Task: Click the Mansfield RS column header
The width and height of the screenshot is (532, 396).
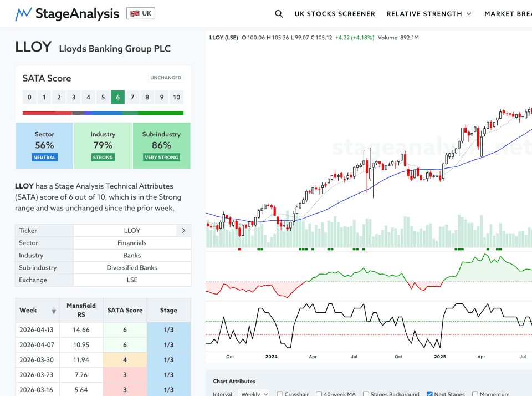Action: pos(81,310)
